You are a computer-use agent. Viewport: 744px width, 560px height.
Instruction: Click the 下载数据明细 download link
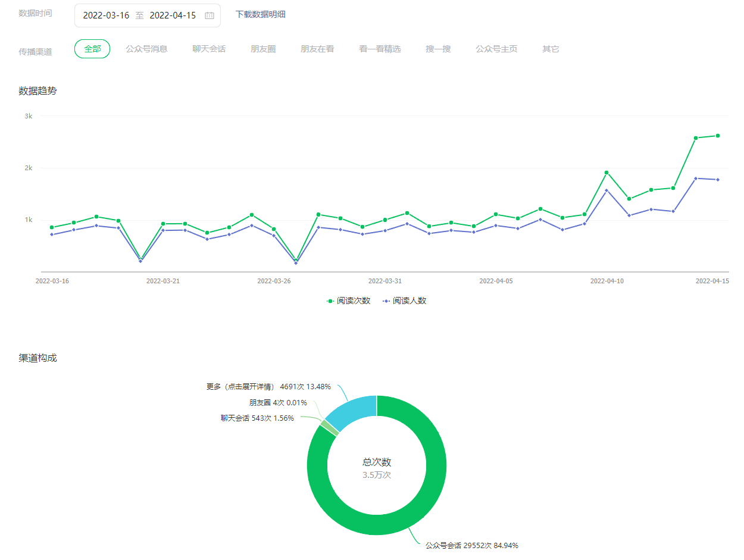[x=260, y=14]
